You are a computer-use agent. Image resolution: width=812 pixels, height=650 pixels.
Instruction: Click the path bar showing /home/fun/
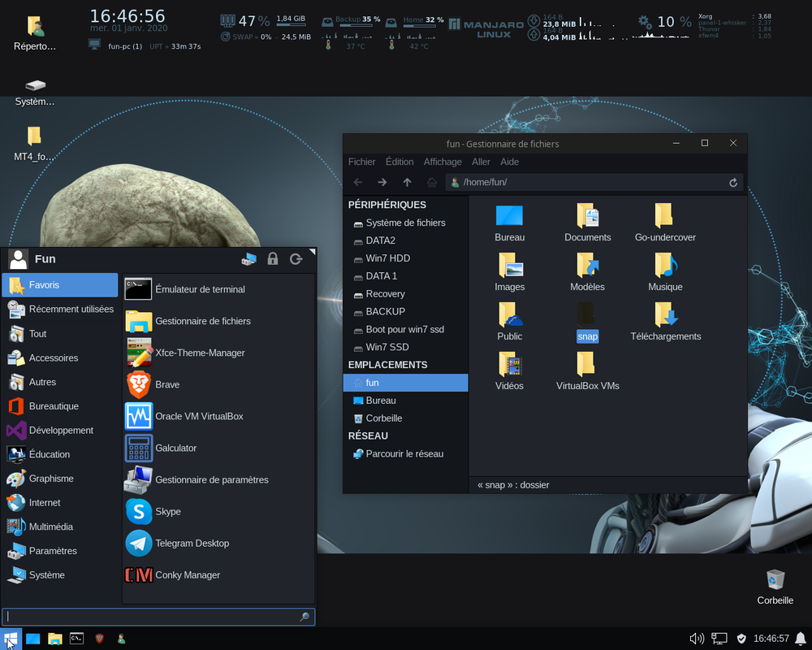588,183
